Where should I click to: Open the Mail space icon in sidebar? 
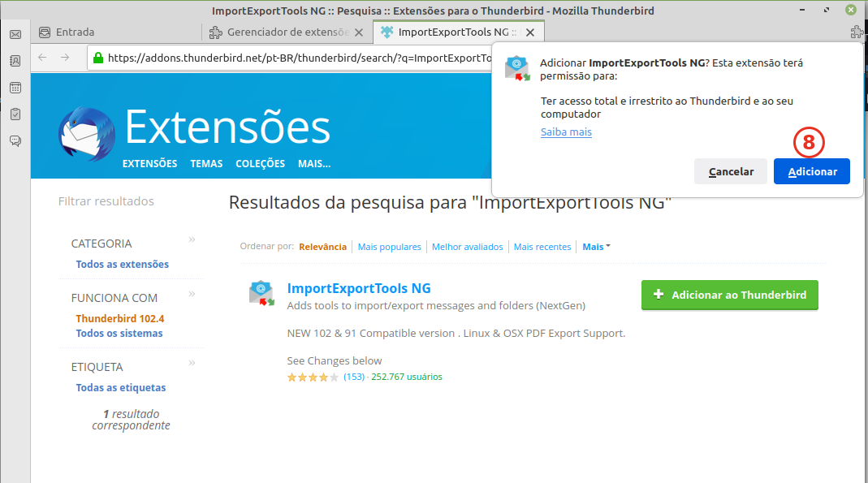(x=15, y=34)
